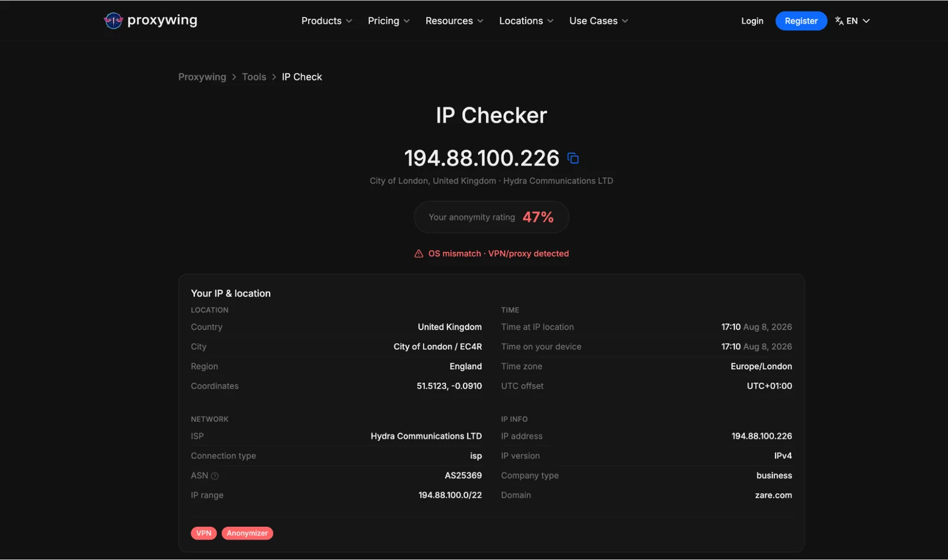Expand the Pricing menu
The height and width of the screenshot is (560, 948).
click(x=389, y=21)
